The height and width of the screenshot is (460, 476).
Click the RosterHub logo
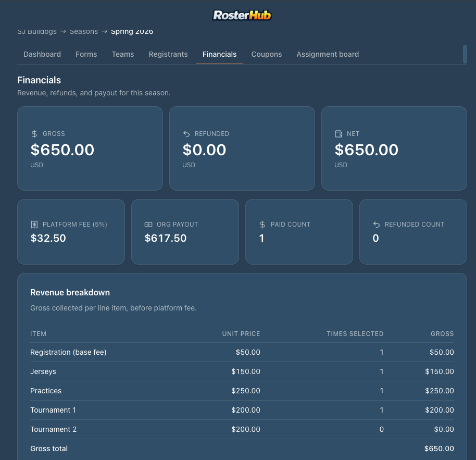coord(242,15)
